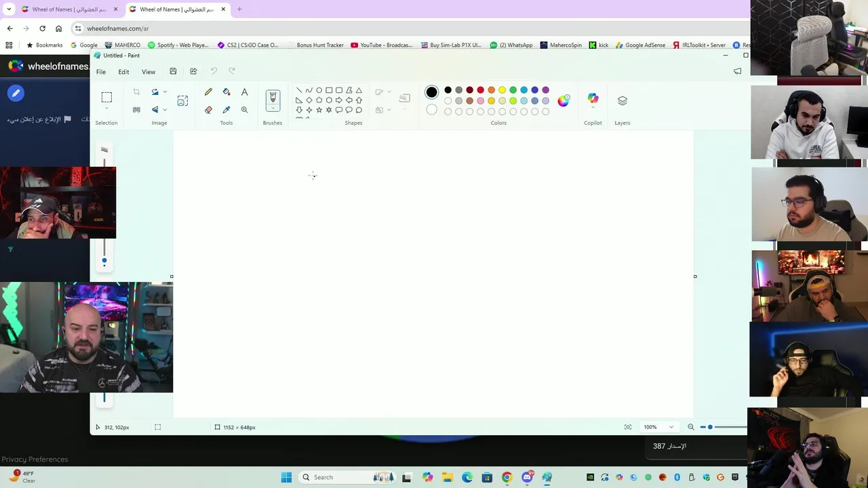868x488 pixels.
Task: Expand the Copilot dropdown arrow
Action: pos(593,108)
